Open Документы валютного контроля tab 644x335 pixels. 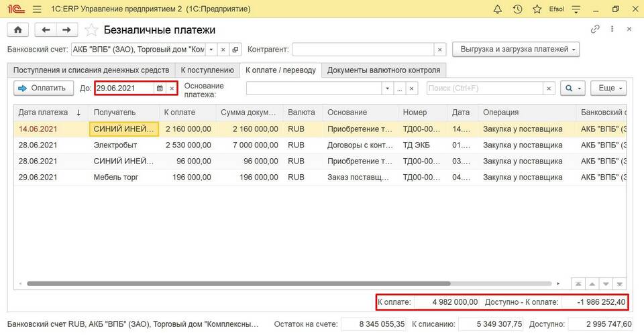384,70
